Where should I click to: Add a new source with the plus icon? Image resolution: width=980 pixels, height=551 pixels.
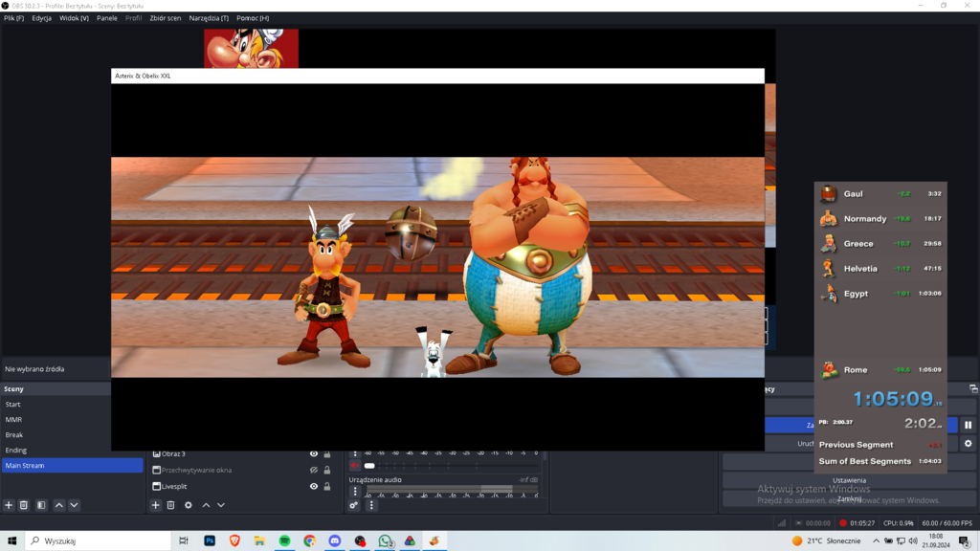click(x=156, y=505)
